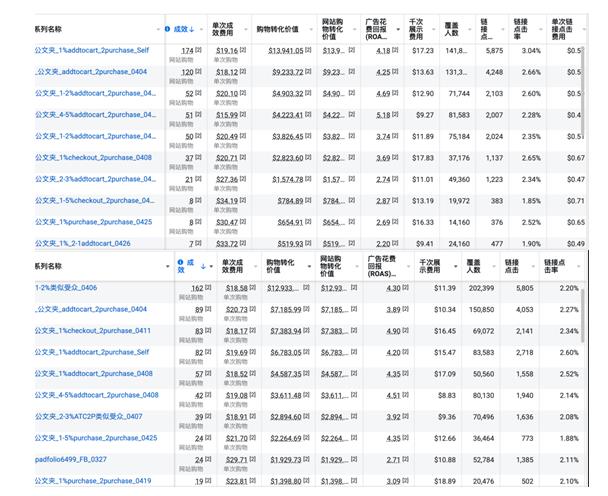The width and height of the screenshot is (608, 496).
Task: Open campaign padfolio6499_FB_0327
Action: (71, 460)
